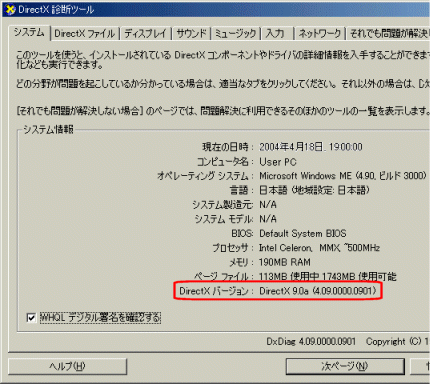Click the 190MB RAM memory value
Screen dimensions: 430x384
pyautogui.click(x=285, y=262)
